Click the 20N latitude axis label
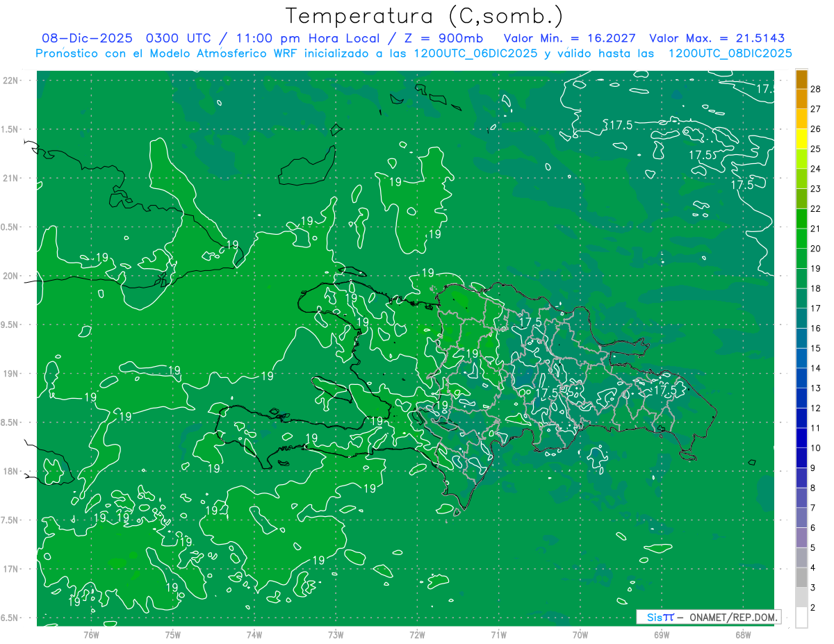 point(11,276)
